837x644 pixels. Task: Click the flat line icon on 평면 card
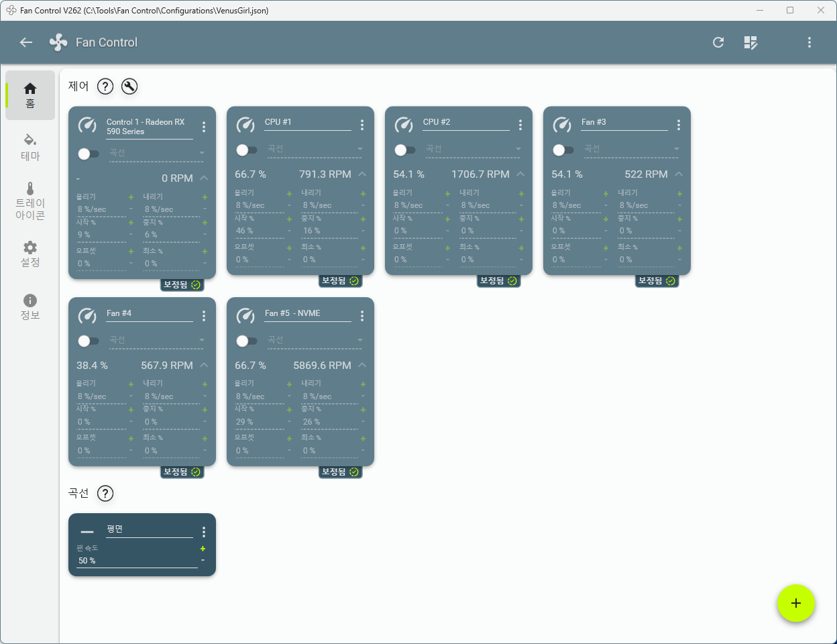(x=87, y=533)
